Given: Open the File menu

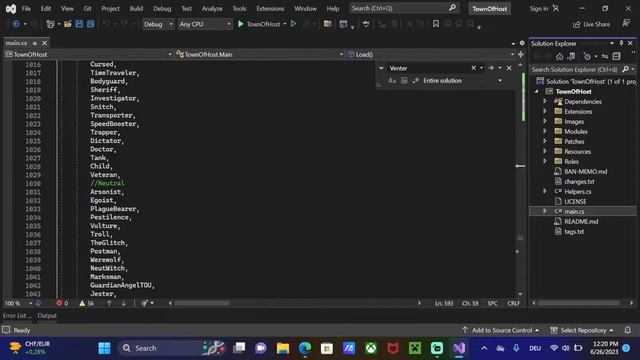Looking at the screenshot, I should [x=26, y=8].
